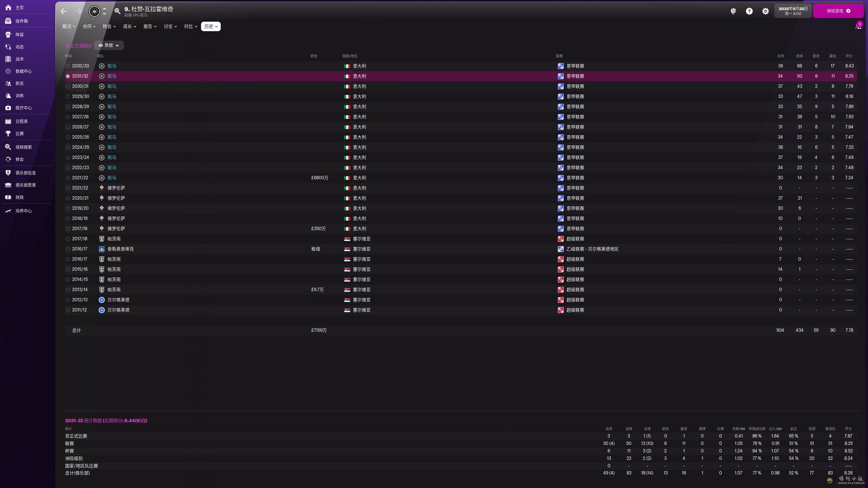Image resolution: width=868 pixels, height=488 pixels.
Task: Select the 2032/33 season radio button
Action: click(68, 66)
